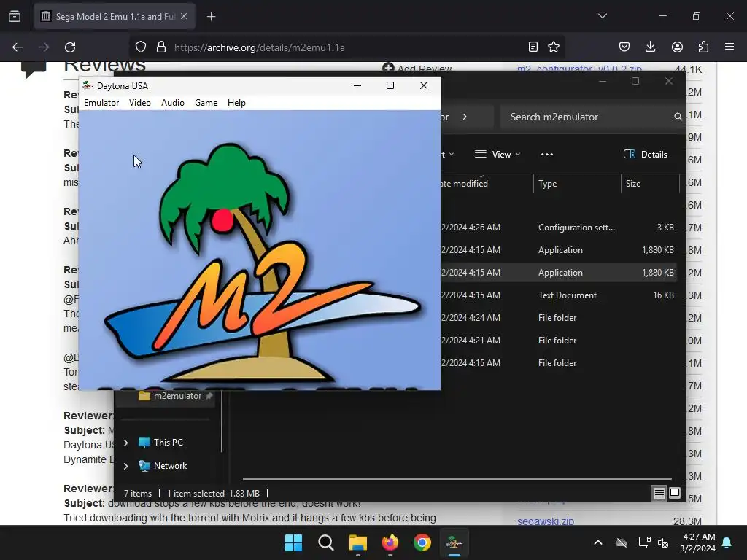Open Firefox tracking protection shield

141,47
